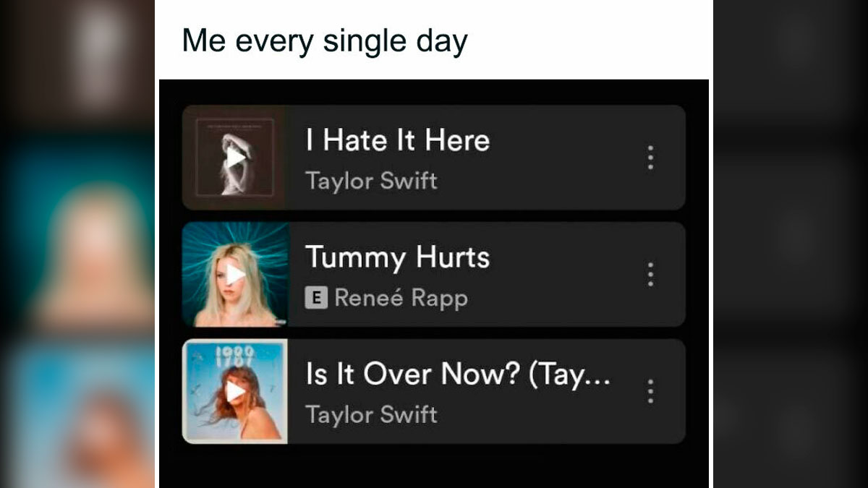Click the 'Me every single day' caption
868x488 pixels.
click(324, 41)
